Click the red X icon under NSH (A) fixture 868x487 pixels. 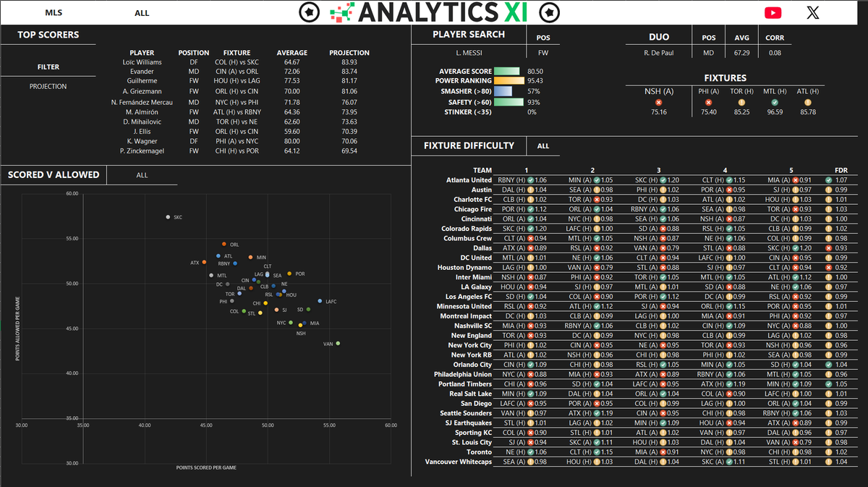pos(658,102)
